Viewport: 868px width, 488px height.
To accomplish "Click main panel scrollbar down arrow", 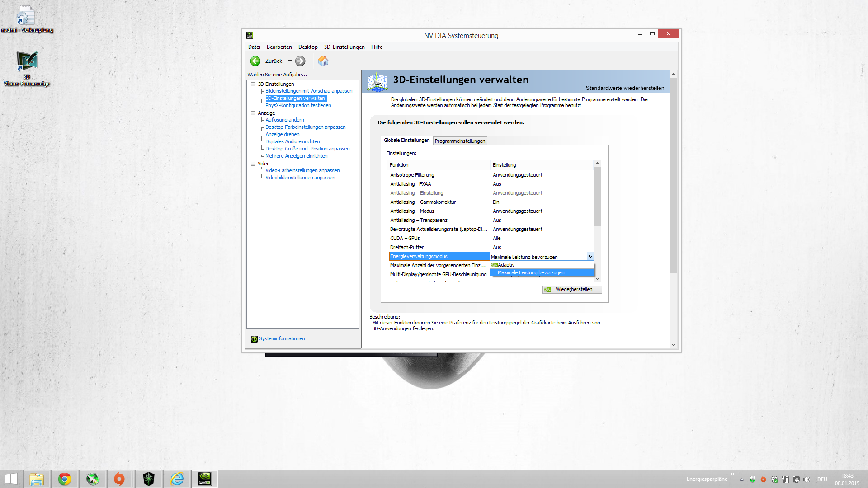I will pos(673,344).
